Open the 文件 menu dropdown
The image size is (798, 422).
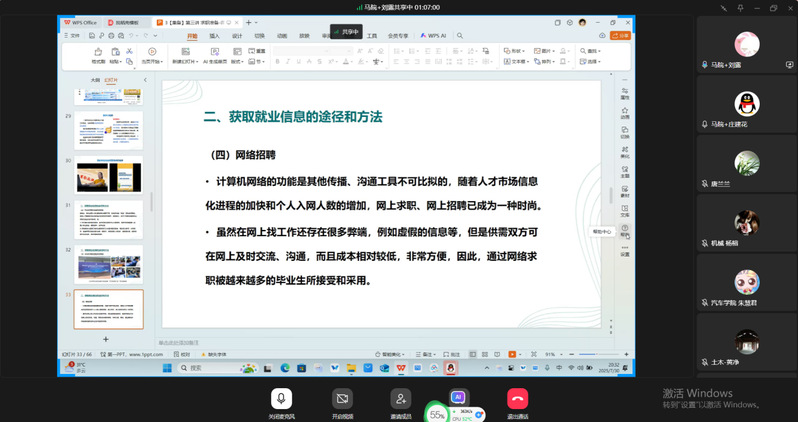[x=72, y=36]
